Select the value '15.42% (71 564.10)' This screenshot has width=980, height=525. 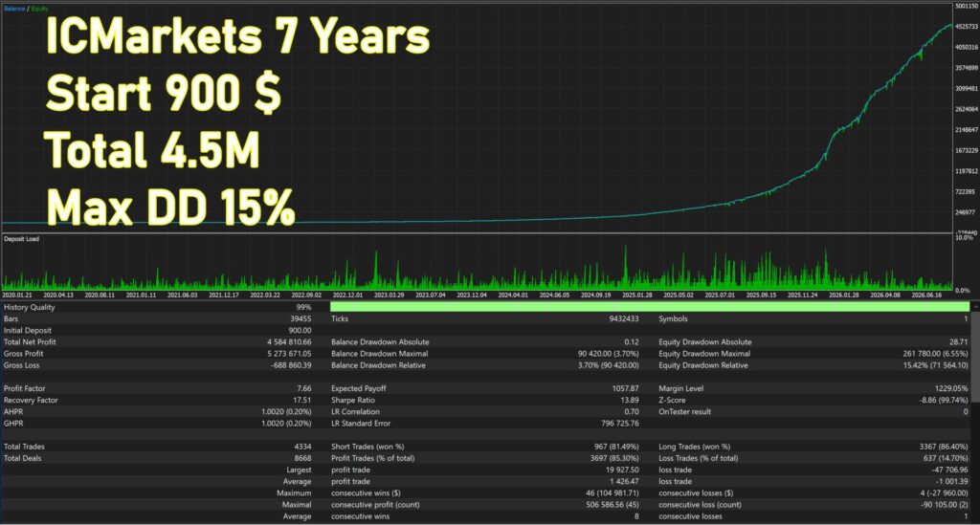936,365
